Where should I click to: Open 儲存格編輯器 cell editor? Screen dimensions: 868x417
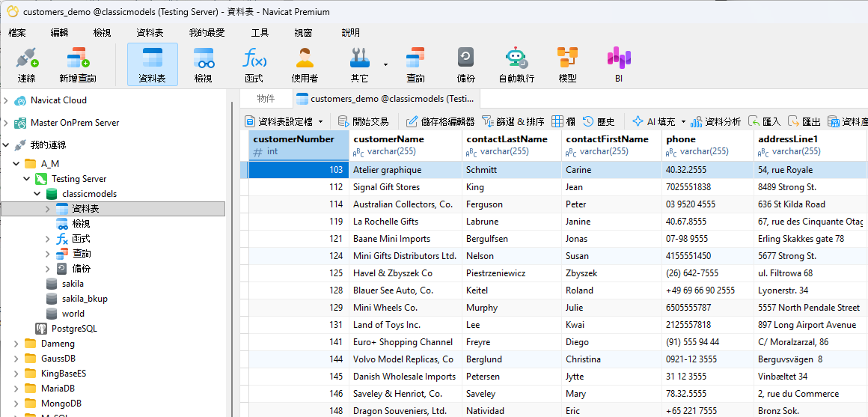tap(441, 121)
